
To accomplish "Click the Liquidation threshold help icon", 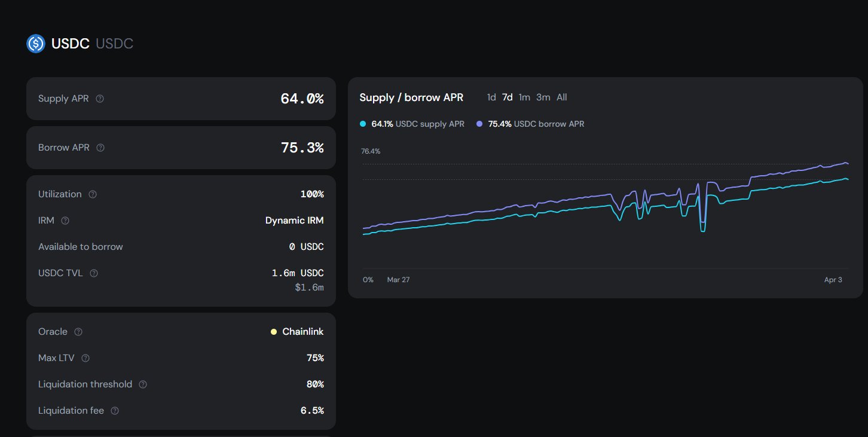I will [143, 384].
